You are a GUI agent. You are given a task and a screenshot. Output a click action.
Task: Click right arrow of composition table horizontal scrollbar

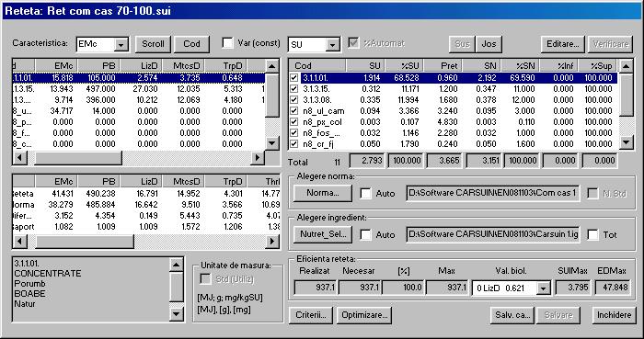pos(258,157)
